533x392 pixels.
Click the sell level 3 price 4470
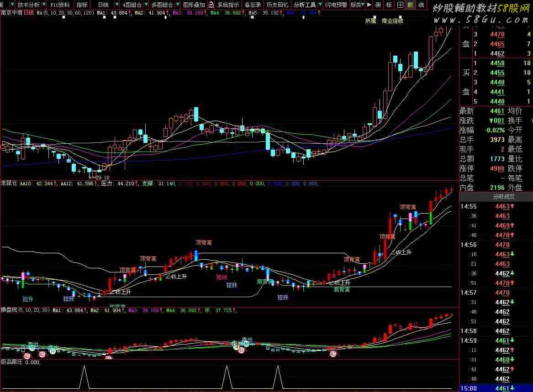tap(497, 34)
